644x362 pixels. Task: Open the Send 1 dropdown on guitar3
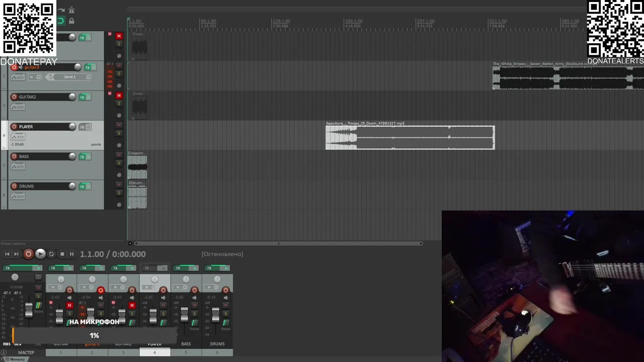coord(73,77)
